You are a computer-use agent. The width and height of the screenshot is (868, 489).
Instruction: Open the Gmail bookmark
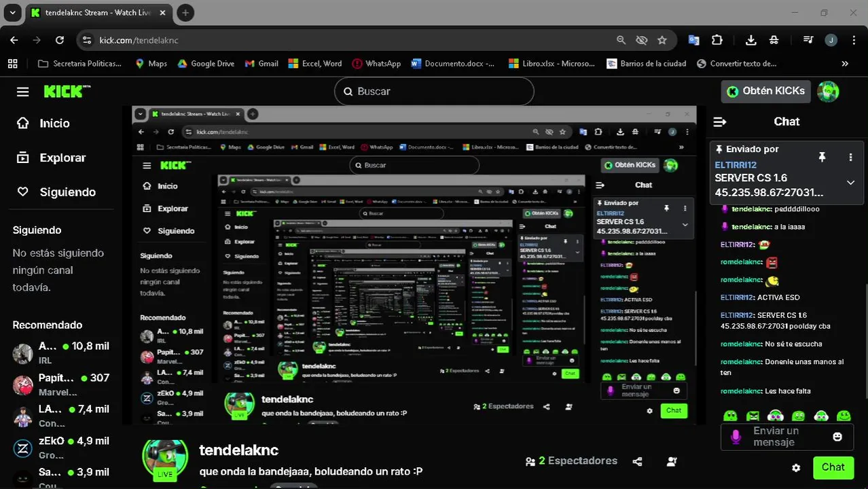point(261,63)
